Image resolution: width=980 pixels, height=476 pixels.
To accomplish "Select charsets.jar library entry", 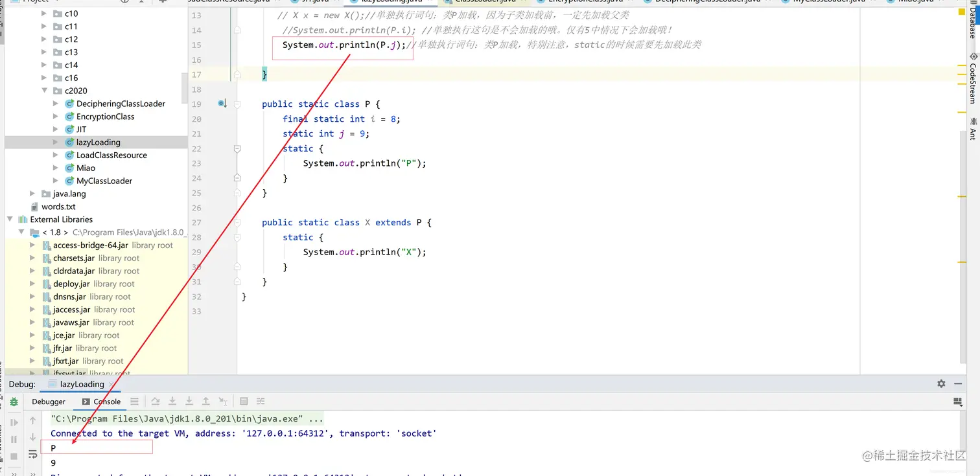I will (74, 258).
